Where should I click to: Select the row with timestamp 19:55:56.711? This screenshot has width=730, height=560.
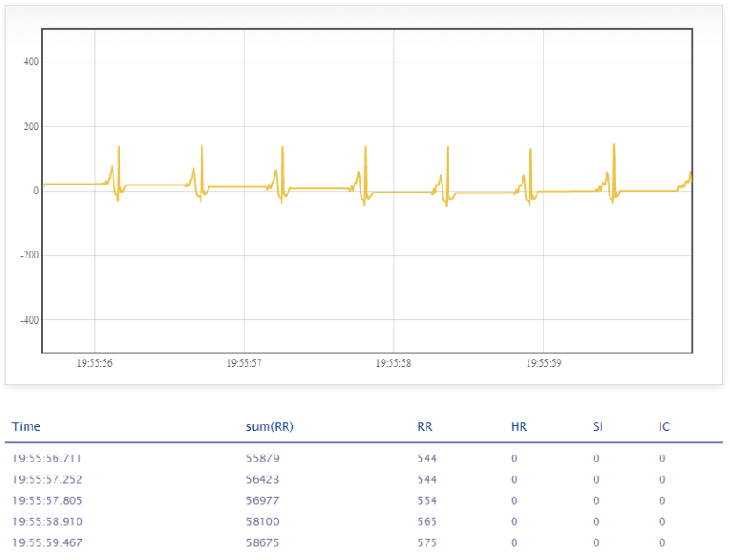46,457
